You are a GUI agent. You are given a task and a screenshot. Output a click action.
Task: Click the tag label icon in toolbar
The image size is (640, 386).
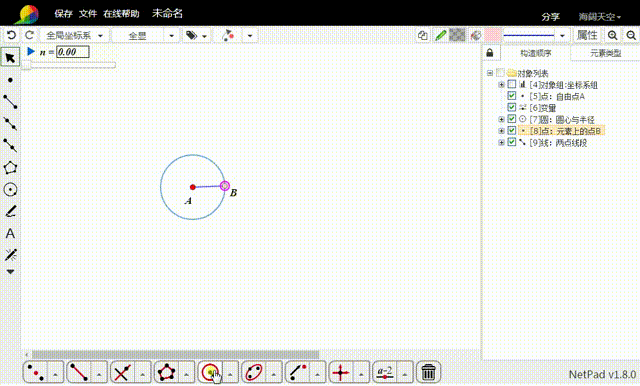pos(191,35)
